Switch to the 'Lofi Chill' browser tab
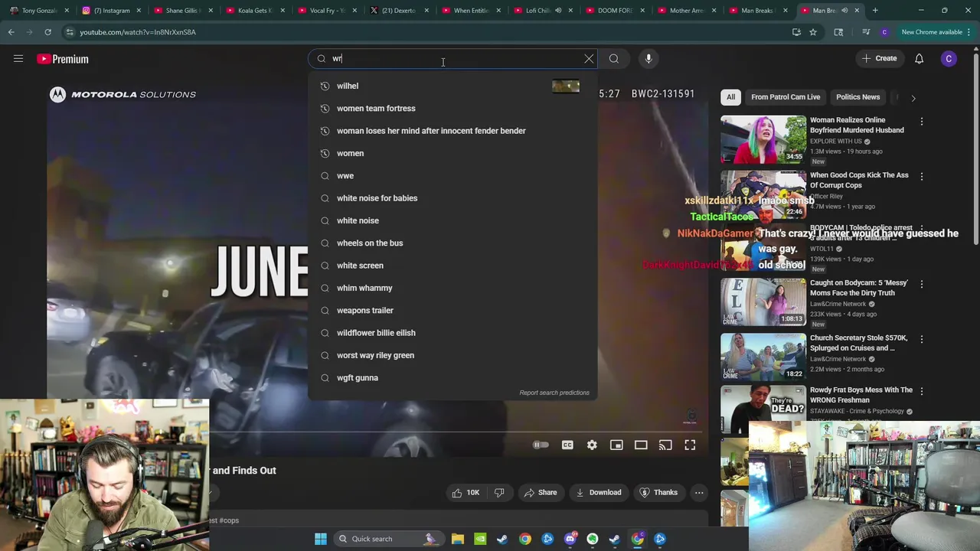The image size is (980, 551). point(541,11)
